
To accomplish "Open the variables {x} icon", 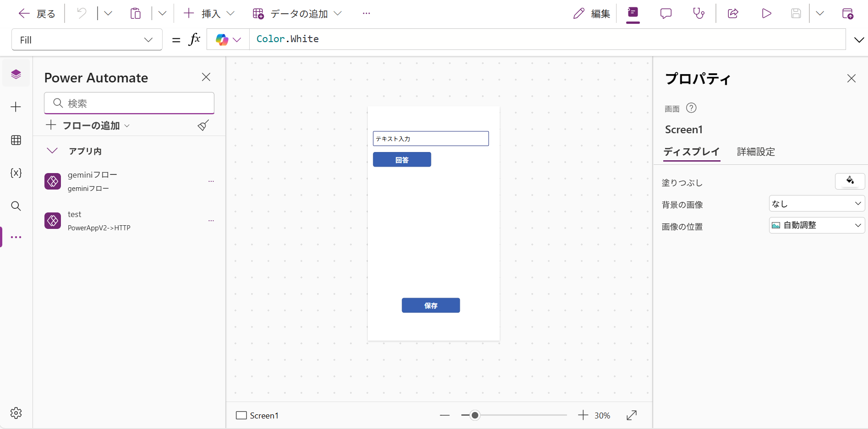I will pos(16,173).
